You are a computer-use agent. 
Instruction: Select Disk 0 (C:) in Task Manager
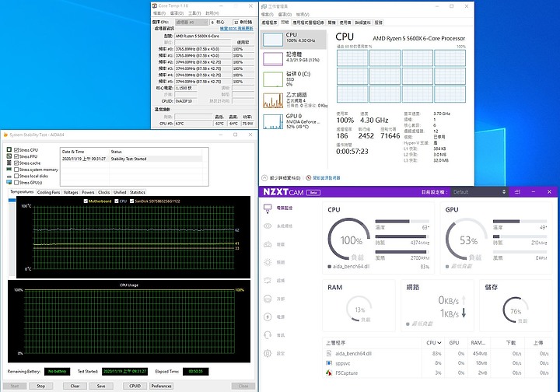click(x=293, y=79)
